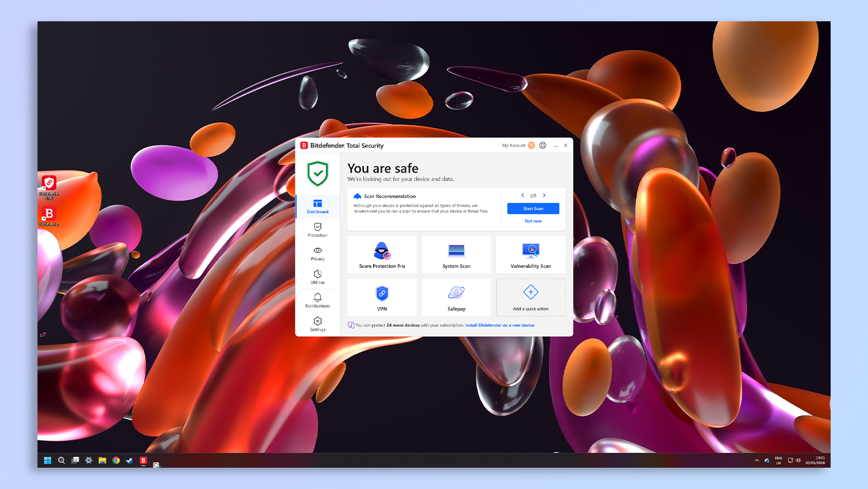Dismiss recommendation with Not now

coord(533,221)
